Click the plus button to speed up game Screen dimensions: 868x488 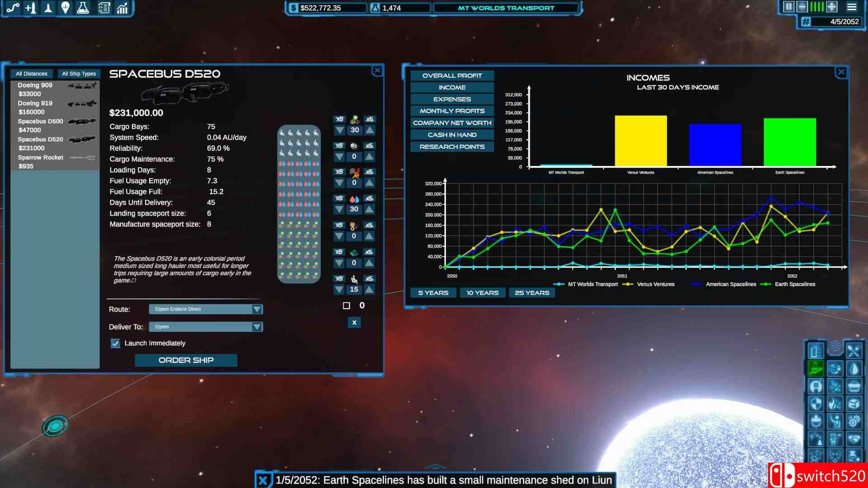pyautogui.click(x=832, y=7)
